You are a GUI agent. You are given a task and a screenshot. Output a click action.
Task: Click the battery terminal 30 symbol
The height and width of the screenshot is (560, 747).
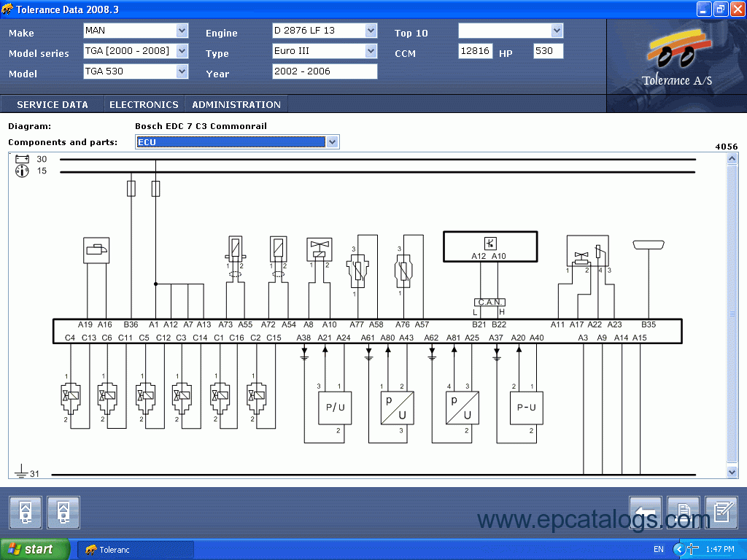pyautogui.click(x=22, y=159)
